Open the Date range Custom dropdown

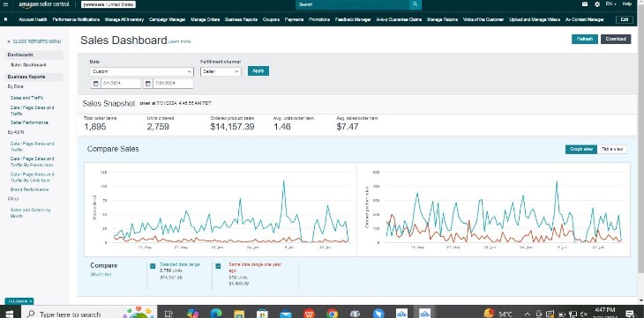coord(141,71)
